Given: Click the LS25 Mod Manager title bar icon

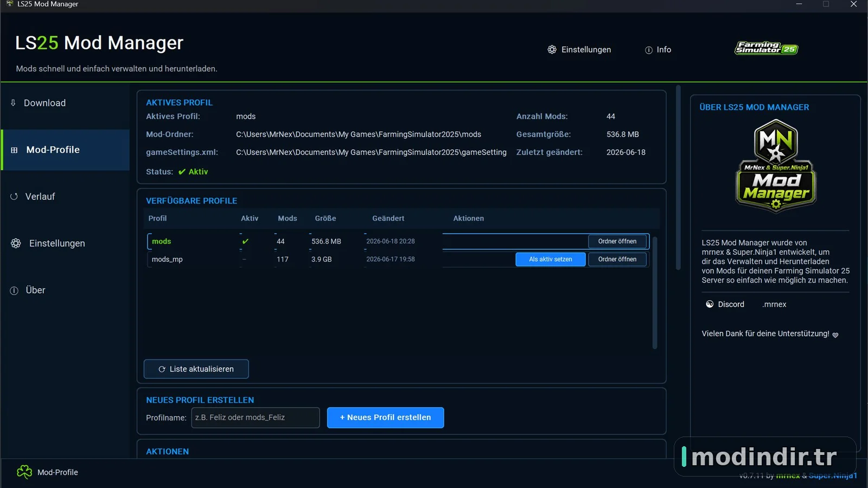Looking at the screenshot, I should pos(9,4).
